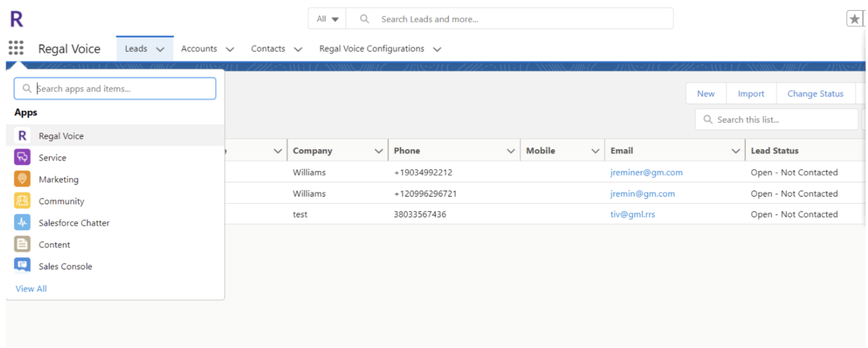The height and width of the screenshot is (348, 868).
Task: Sort by Mobile column header
Action: [541, 151]
